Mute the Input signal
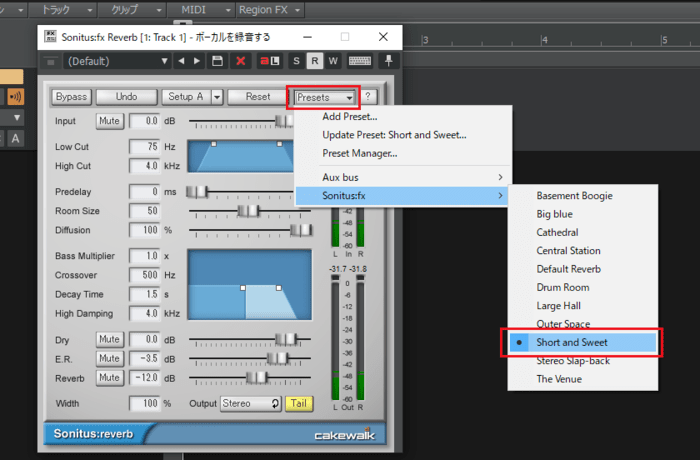The image size is (700, 460). click(x=109, y=121)
